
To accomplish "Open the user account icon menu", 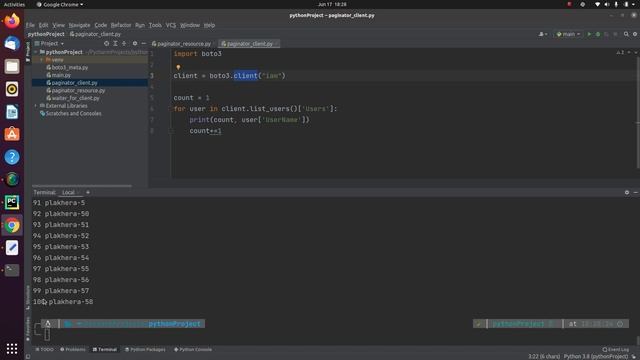I will click(542, 34).
